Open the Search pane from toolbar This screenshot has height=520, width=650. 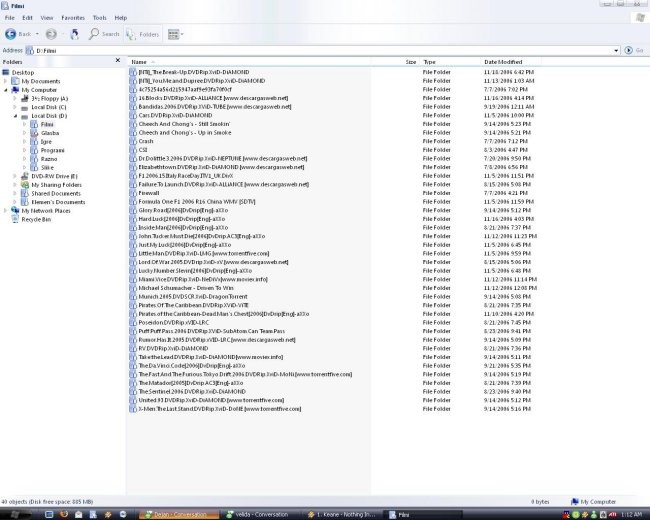click(104, 34)
